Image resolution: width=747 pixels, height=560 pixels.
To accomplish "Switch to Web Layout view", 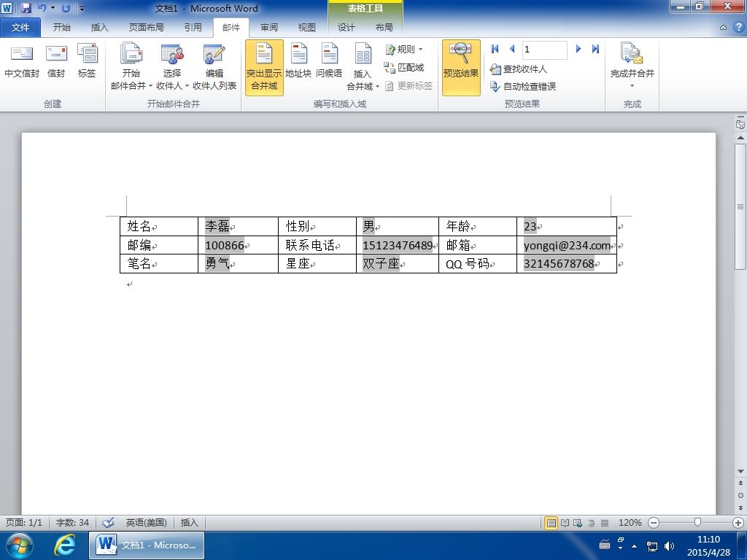I will tap(578, 523).
